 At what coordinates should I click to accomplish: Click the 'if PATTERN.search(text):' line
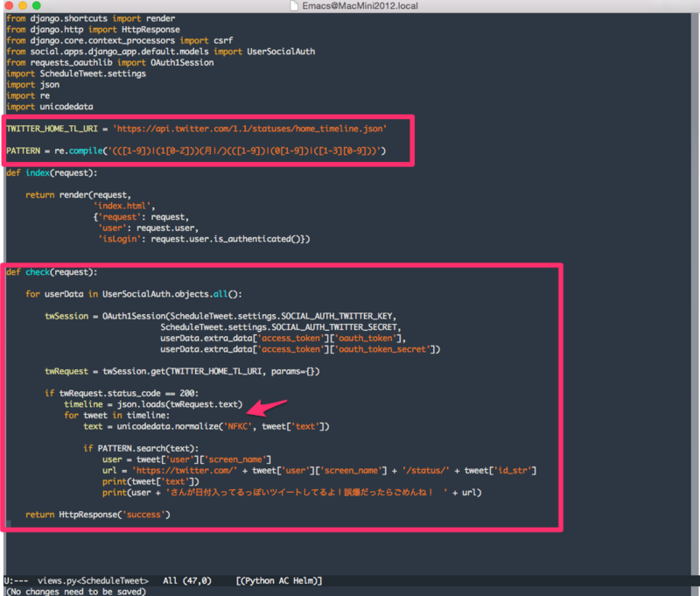[x=141, y=448]
